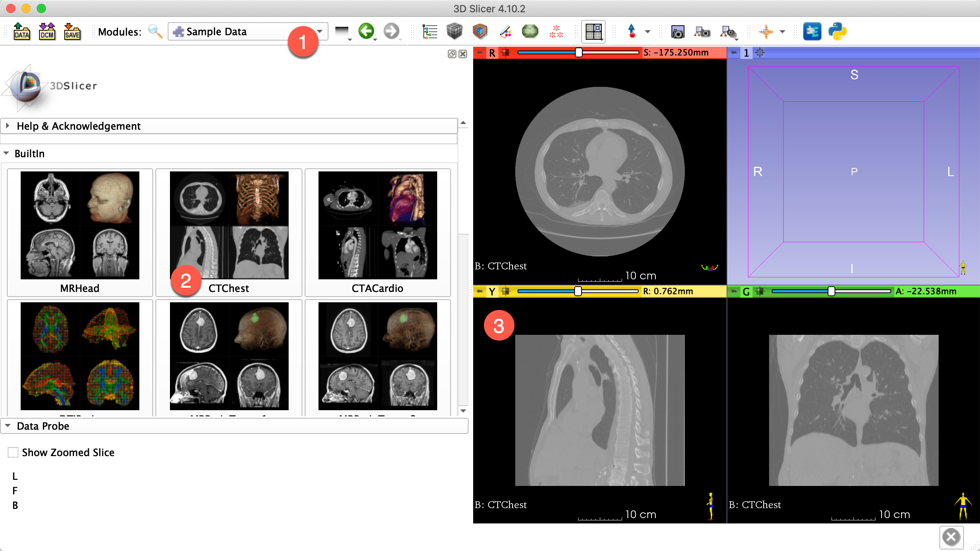The height and width of the screenshot is (551, 980).
Task: Open the view layout selector icon
Action: (593, 31)
